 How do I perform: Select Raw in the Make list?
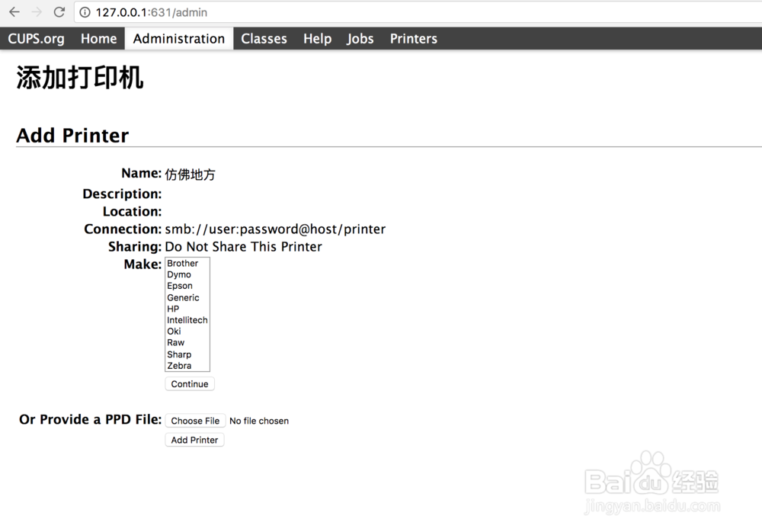[x=187, y=342]
